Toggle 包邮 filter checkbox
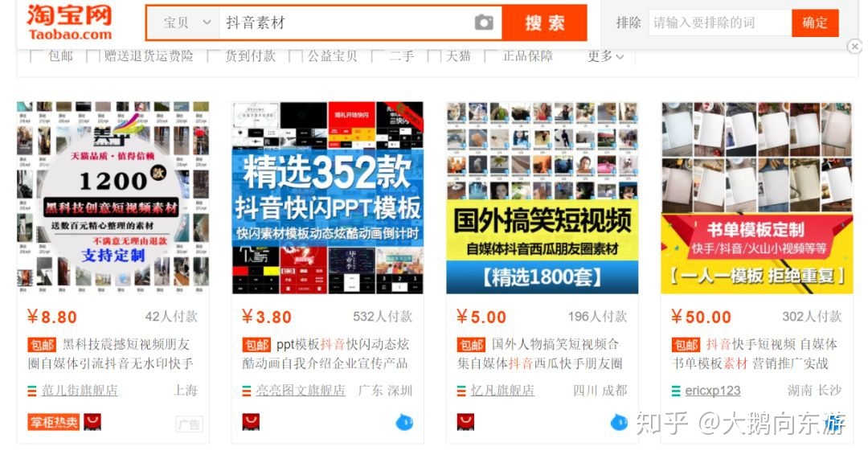The width and height of the screenshot is (868, 459). coord(36,56)
